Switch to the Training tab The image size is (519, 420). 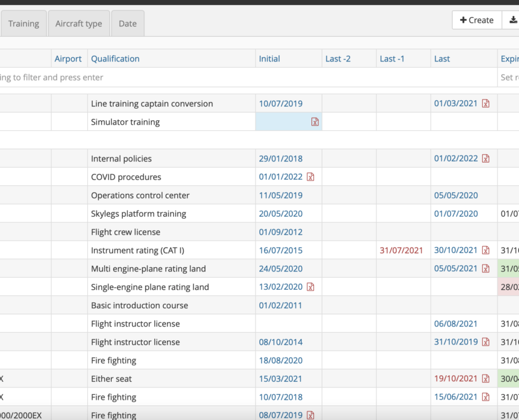[x=23, y=24]
